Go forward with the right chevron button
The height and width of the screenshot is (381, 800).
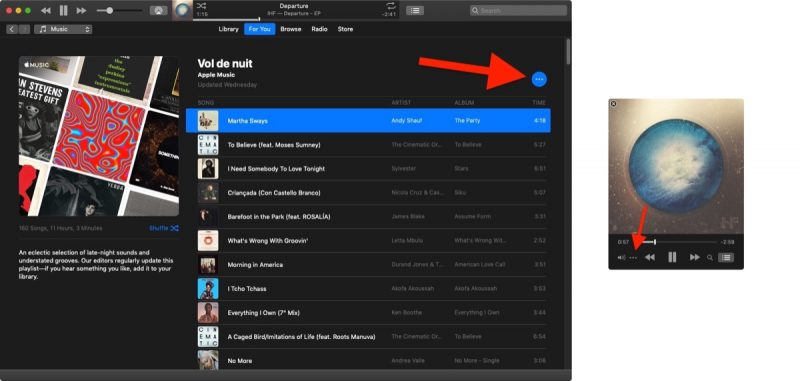[x=24, y=29]
